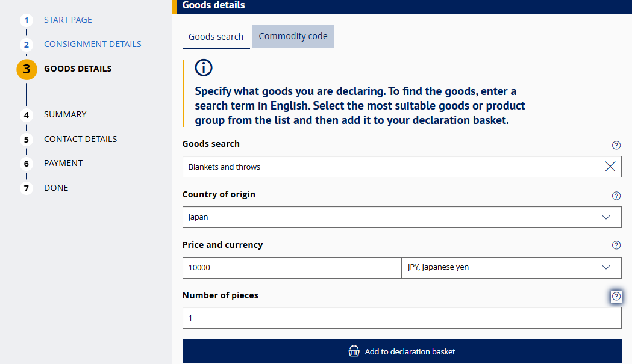The height and width of the screenshot is (364, 632).
Task: Select the Goods search tab
Action: (216, 37)
